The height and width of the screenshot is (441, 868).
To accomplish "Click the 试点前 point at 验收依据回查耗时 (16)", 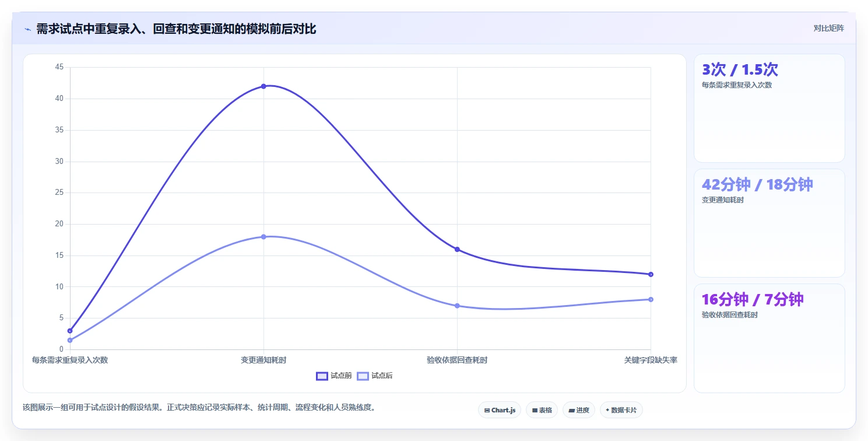I will 457,249.
